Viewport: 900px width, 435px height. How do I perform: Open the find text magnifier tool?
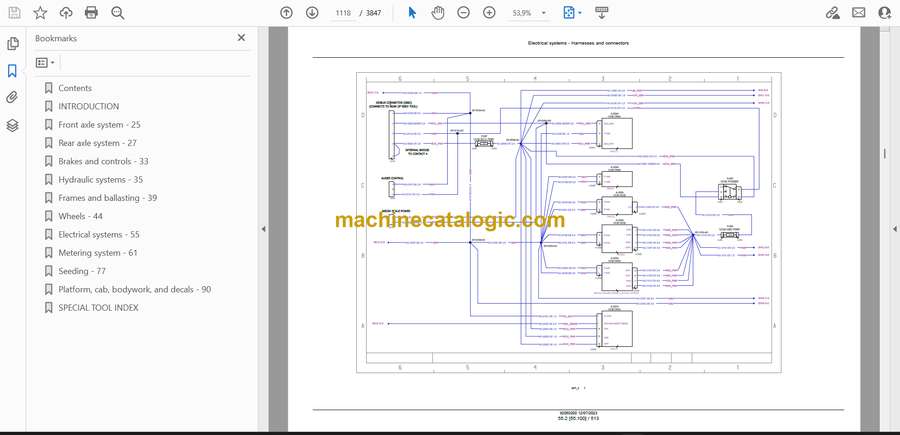(x=118, y=13)
